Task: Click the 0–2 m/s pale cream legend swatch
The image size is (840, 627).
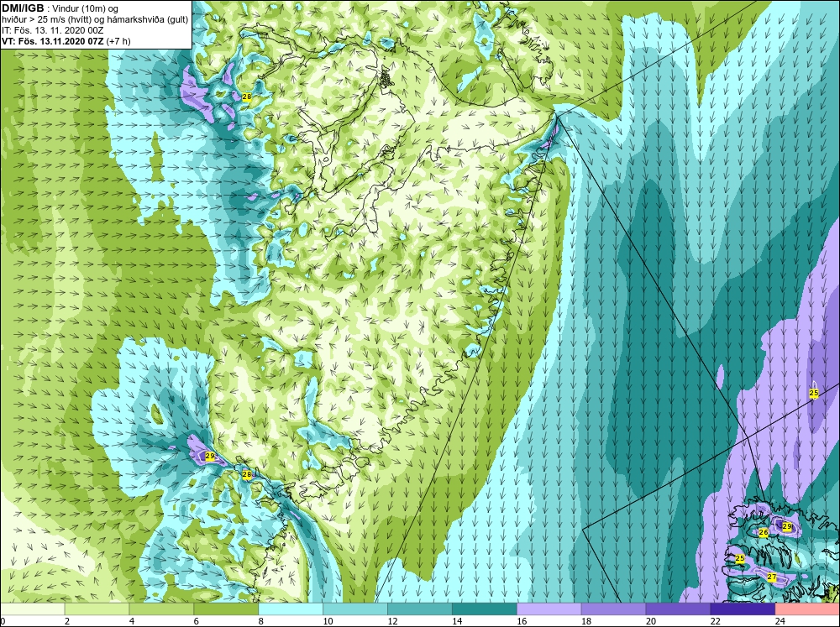Action: point(32,609)
